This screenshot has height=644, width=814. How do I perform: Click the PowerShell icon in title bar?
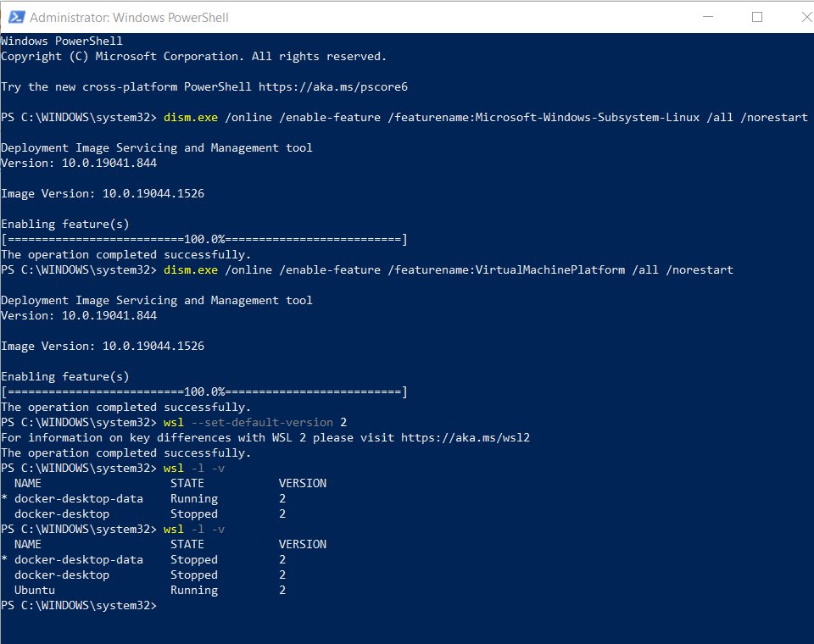(x=16, y=17)
